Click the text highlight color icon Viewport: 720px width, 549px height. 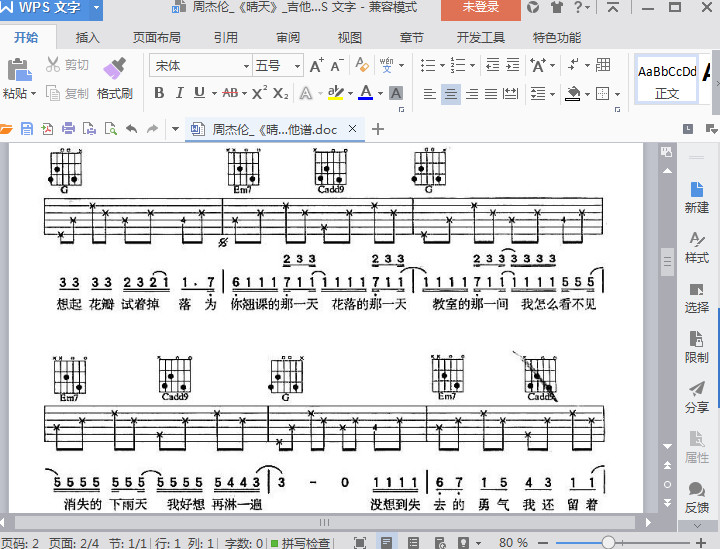[x=335, y=93]
